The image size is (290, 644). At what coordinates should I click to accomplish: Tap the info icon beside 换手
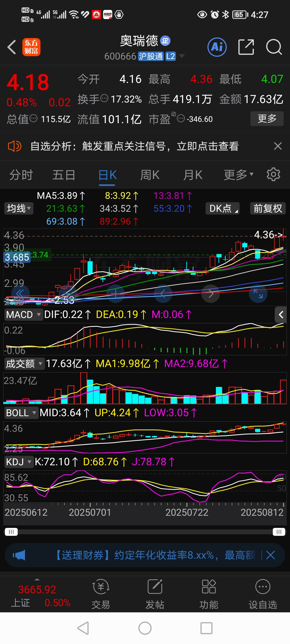point(104,98)
